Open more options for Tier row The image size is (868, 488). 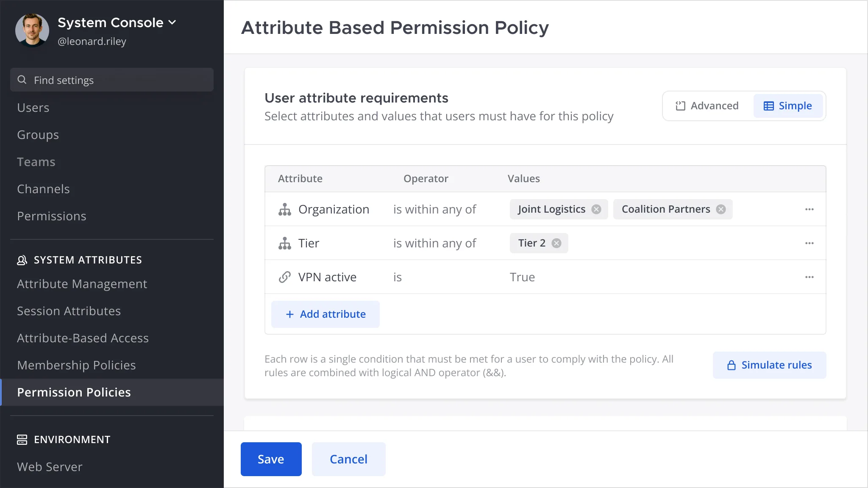tap(810, 243)
